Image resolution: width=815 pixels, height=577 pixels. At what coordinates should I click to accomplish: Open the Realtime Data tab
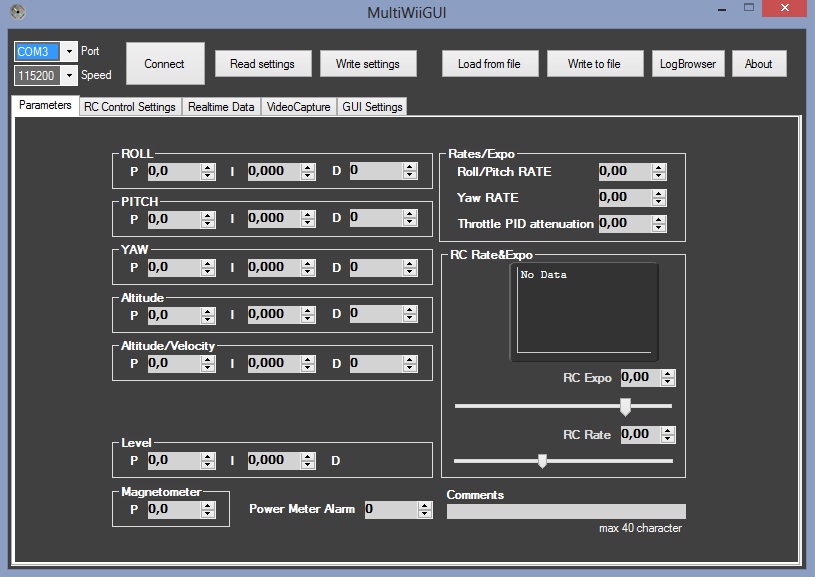pyautogui.click(x=221, y=107)
